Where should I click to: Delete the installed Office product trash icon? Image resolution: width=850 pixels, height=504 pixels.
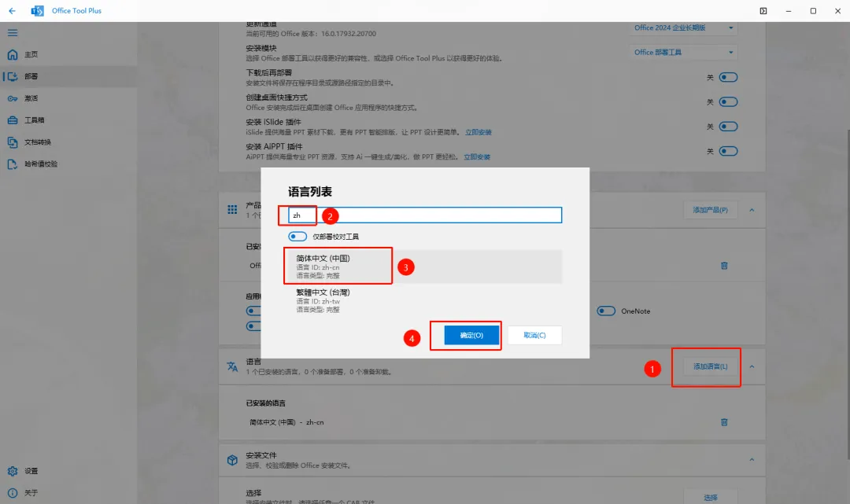(724, 265)
